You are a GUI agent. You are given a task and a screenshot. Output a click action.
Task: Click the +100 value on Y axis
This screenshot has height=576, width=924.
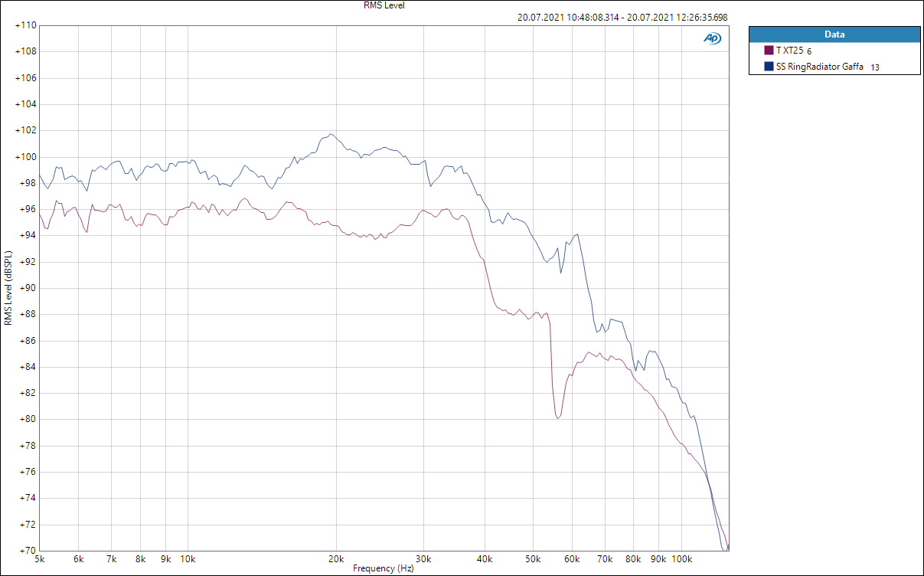click(x=25, y=157)
